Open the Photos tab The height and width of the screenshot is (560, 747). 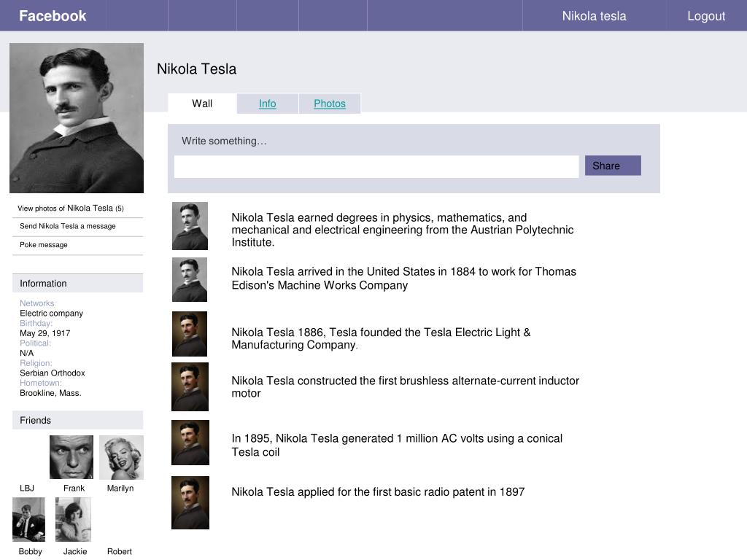[x=329, y=104]
